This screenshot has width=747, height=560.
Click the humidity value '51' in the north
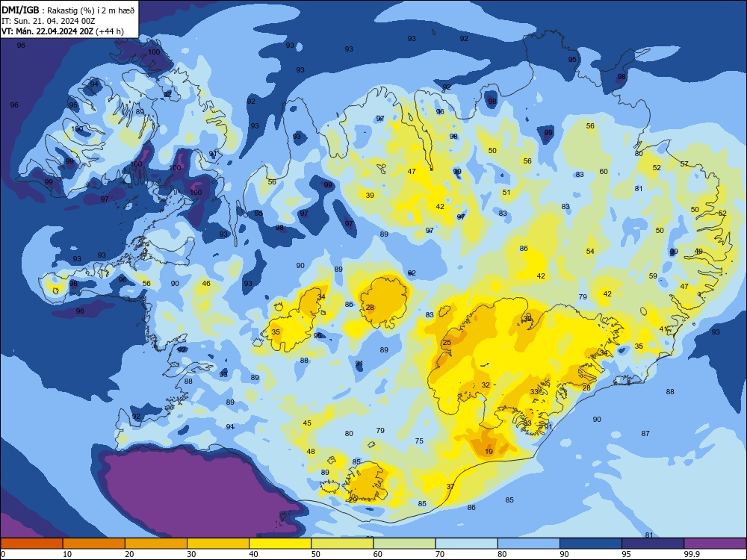point(506,193)
